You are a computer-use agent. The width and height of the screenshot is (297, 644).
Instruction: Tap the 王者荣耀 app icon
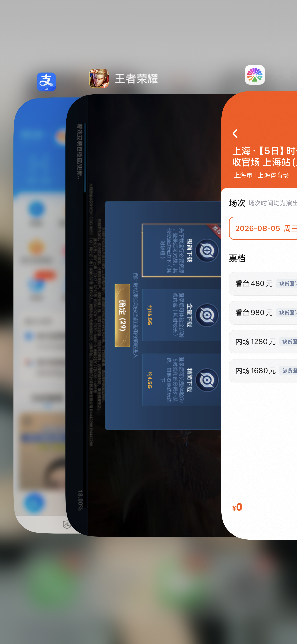(99, 79)
